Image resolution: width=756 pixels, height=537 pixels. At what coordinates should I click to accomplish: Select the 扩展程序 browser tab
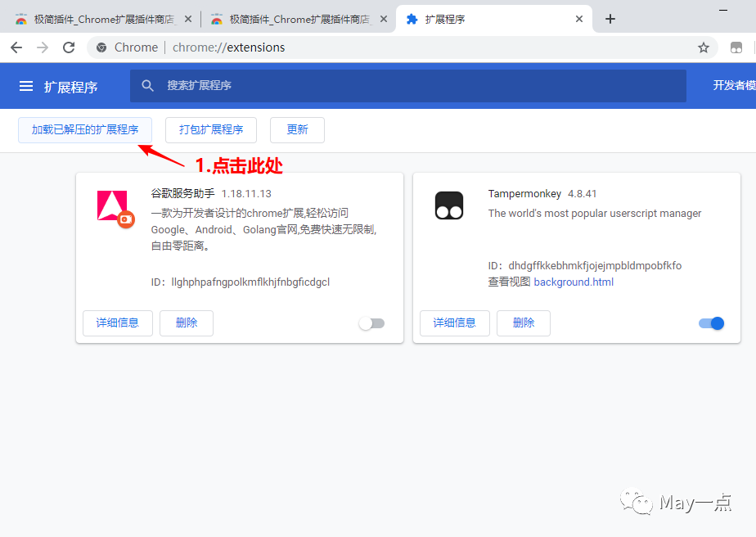[493, 20]
